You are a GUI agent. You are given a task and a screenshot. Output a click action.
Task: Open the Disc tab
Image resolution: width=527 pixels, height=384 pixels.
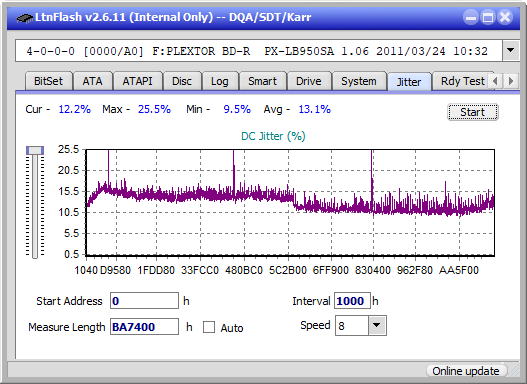pyautogui.click(x=182, y=81)
